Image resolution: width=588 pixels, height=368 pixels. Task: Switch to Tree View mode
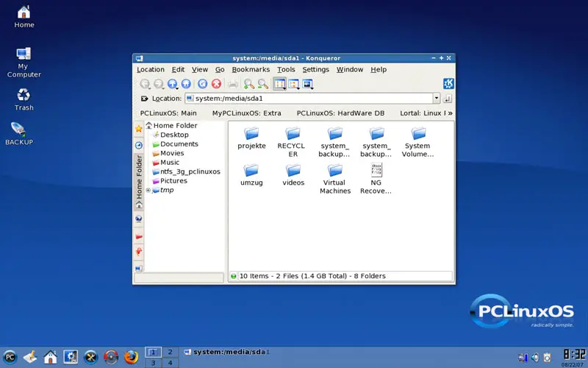pyautogui.click(x=293, y=84)
